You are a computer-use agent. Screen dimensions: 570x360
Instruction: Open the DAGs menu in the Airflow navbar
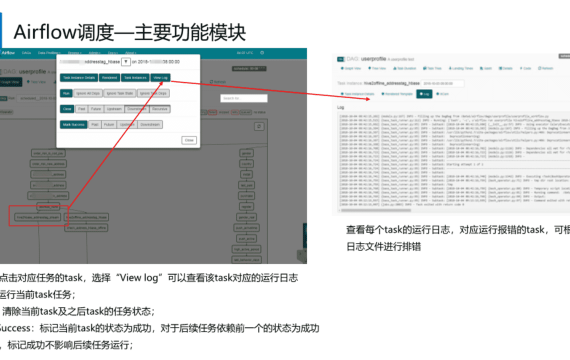point(26,53)
